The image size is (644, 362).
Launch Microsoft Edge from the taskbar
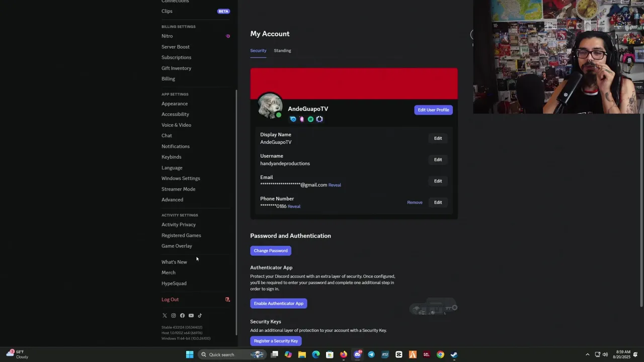(316, 354)
